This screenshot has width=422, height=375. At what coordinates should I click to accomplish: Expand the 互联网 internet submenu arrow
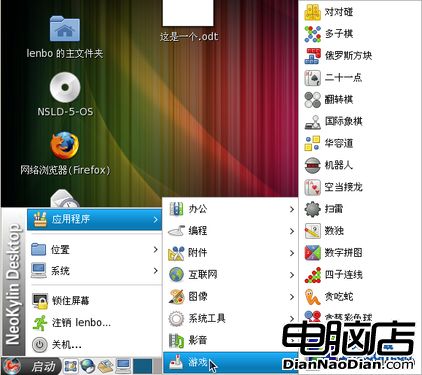pyautogui.click(x=292, y=275)
